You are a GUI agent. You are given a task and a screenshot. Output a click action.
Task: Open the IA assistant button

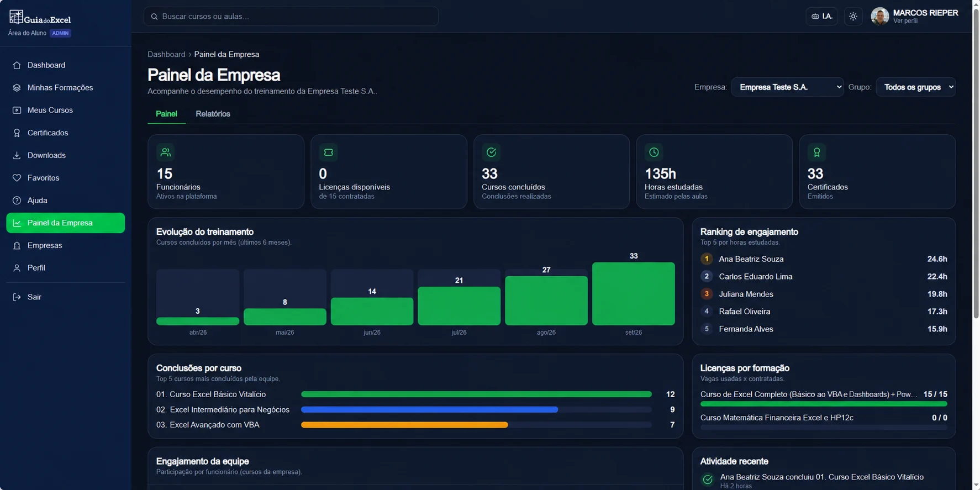pos(821,17)
